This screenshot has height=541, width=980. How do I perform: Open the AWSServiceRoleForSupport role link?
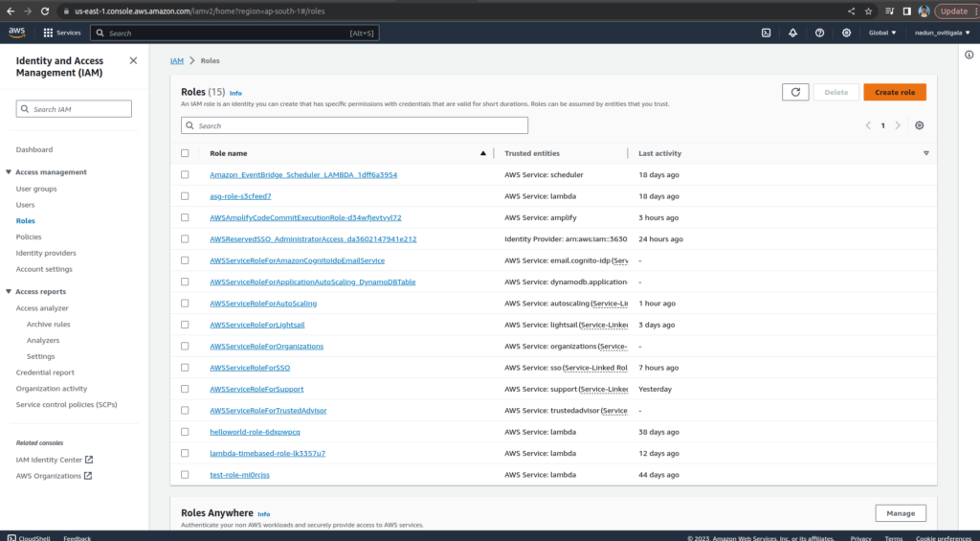[256, 389]
